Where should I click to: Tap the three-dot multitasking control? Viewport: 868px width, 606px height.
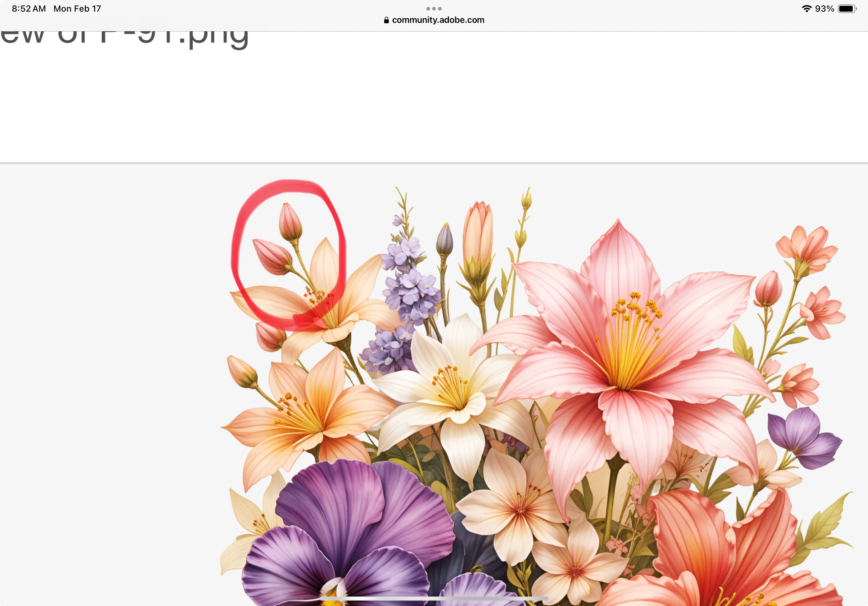point(434,8)
